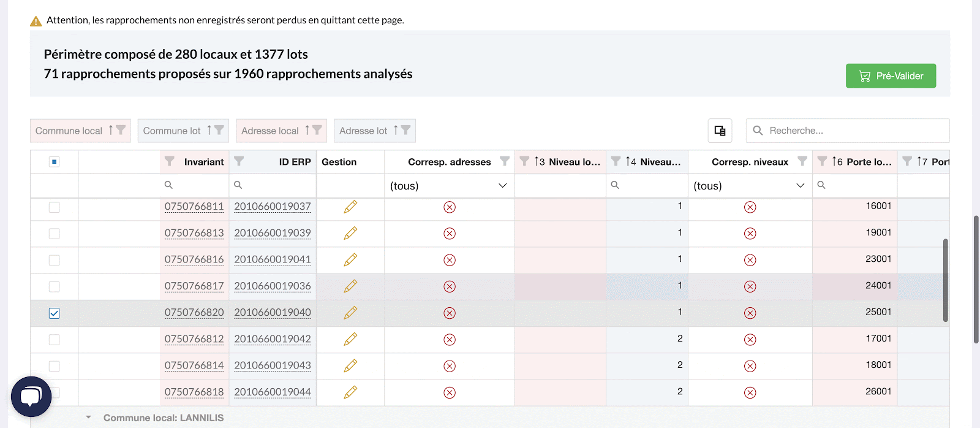The width and height of the screenshot is (980, 428).
Task: Collapse the Commune local: LANNILIS group
Action: pos(89,418)
